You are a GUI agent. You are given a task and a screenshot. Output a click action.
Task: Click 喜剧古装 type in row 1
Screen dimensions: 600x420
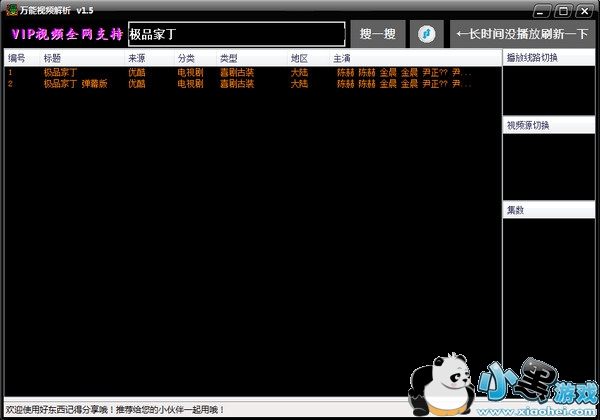pos(237,72)
